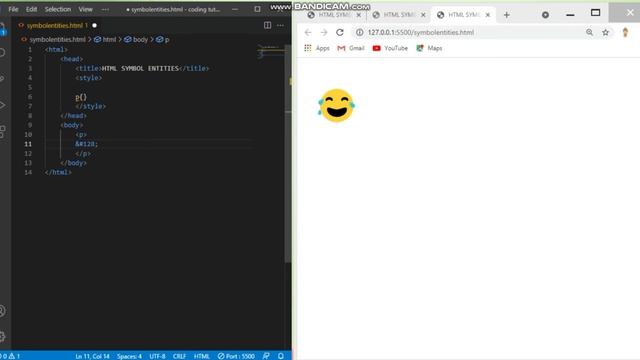This screenshot has width=640, height=360.
Task: Stop Live Server on Port 5500
Action: pyautogui.click(x=236, y=356)
